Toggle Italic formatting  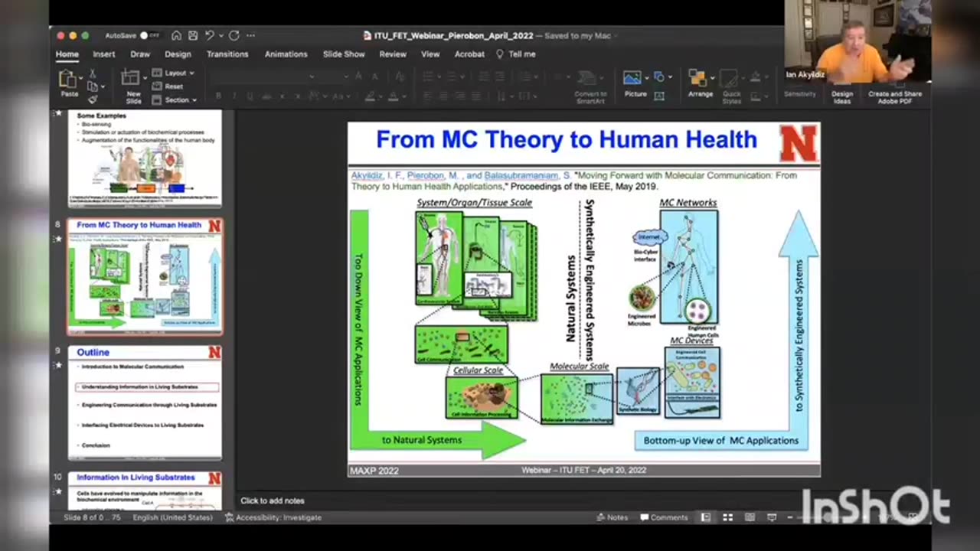pyautogui.click(x=234, y=96)
